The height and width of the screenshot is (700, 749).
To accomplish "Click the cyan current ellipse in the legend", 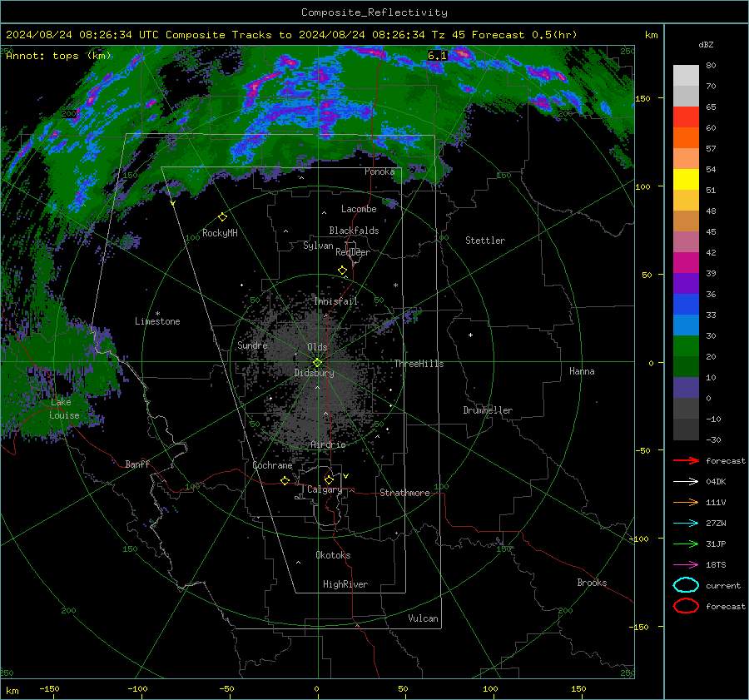I will point(686,585).
